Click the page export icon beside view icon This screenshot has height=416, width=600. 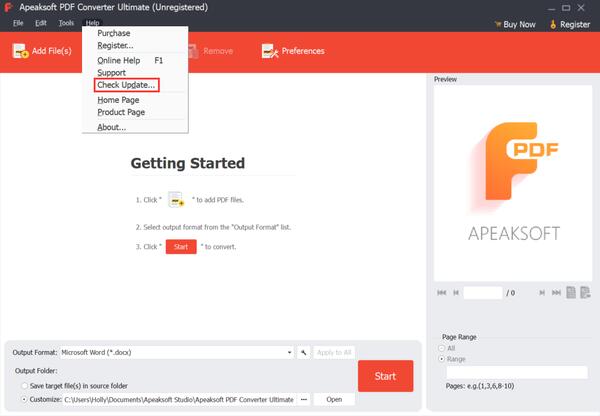click(x=585, y=292)
